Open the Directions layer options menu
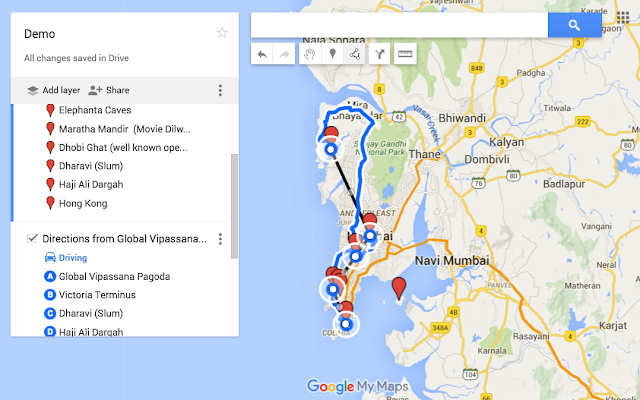 point(220,239)
